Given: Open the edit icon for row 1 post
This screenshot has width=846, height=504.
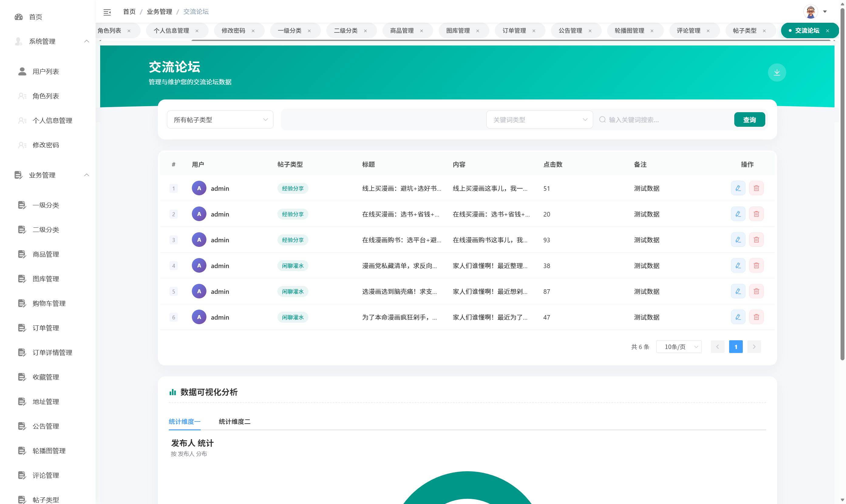Looking at the screenshot, I should (738, 188).
